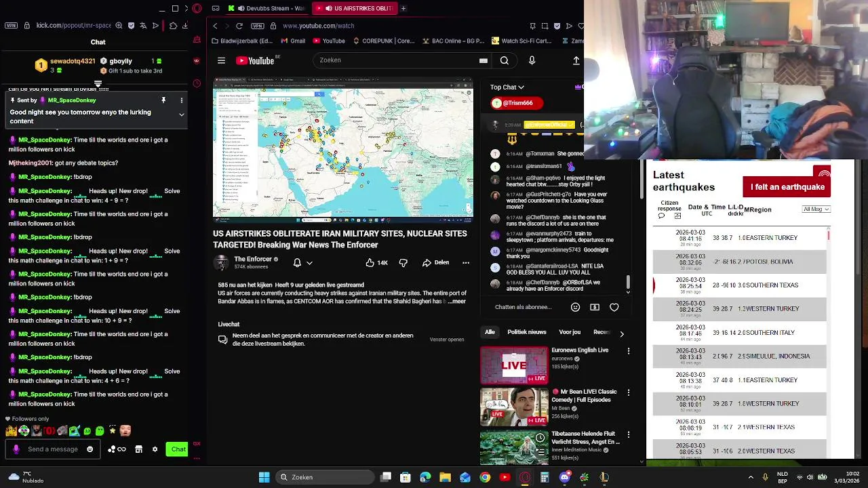Toggle VPN badge in Kick popout window
This screenshot has height=488, width=868.
tap(11, 26)
